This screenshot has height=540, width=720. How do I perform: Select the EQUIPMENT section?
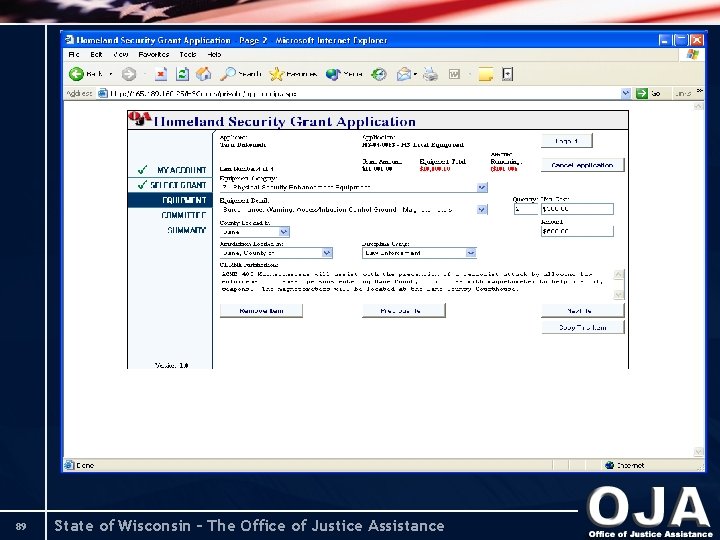pyautogui.click(x=170, y=200)
